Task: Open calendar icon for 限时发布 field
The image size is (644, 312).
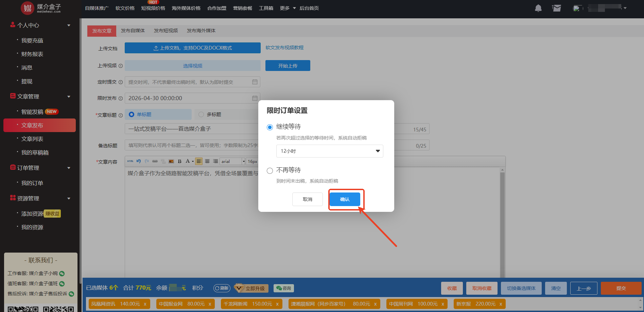Action: (255, 98)
